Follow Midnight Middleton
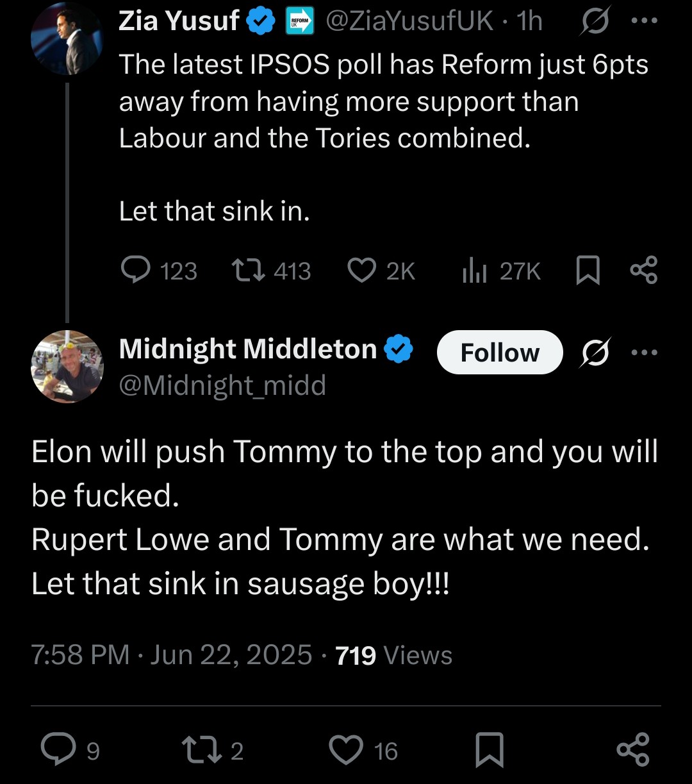Image resolution: width=692 pixels, height=784 pixels. tap(500, 352)
